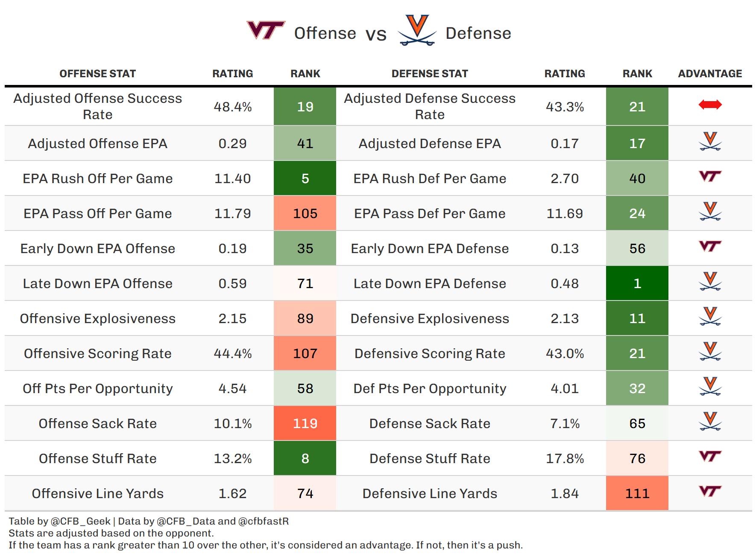756x560 pixels.
Task: Click the VT advantage logo for Early Down EPA
Action: 710,246
